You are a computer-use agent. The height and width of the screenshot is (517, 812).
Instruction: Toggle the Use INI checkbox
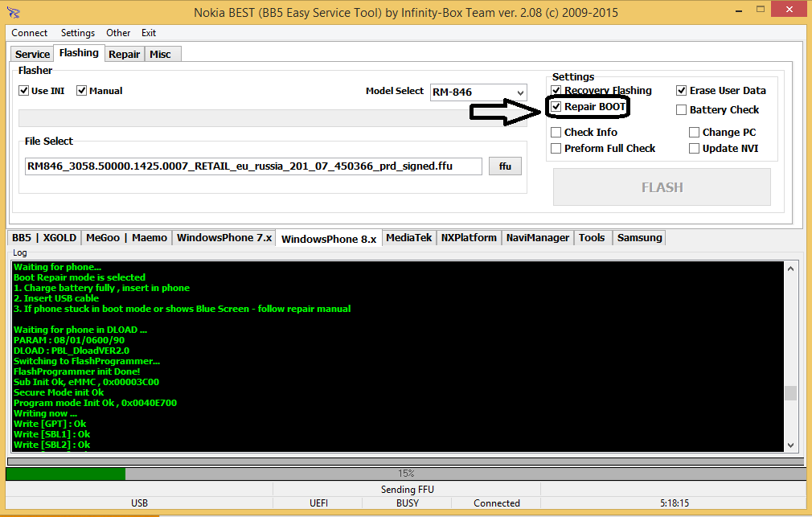pyautogui.click(x=24, y=91)
